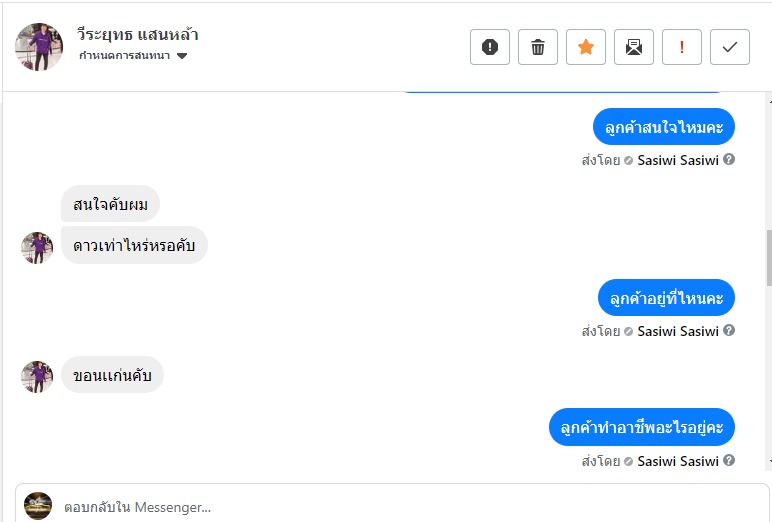This screenshot has height=522, width=772.
Task: Open วีระยุทธ's profile picture in header
Action: click(x=39, y=46)
